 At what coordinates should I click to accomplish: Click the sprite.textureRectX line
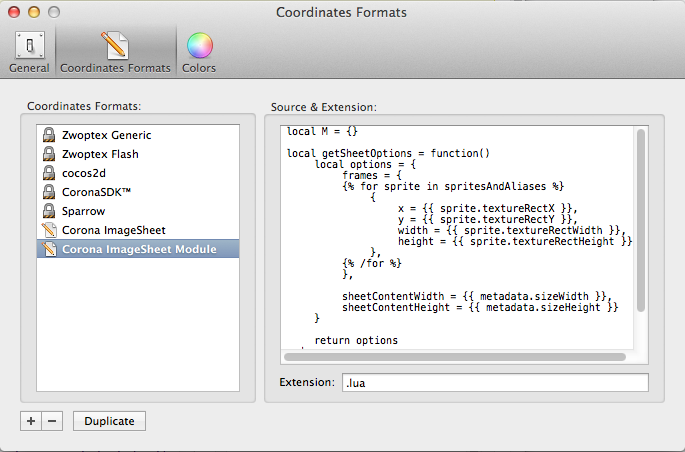click(488, 208)
